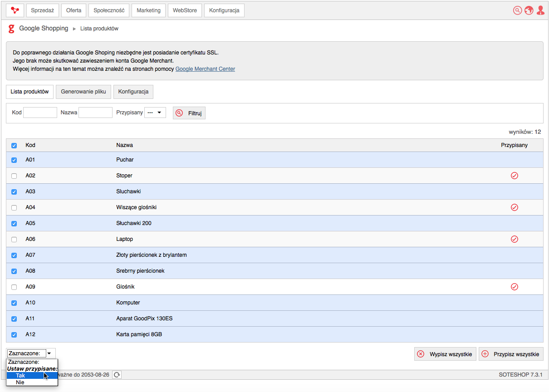Click assigned checkmark icon for Stoper

click(x=515, y=176)
